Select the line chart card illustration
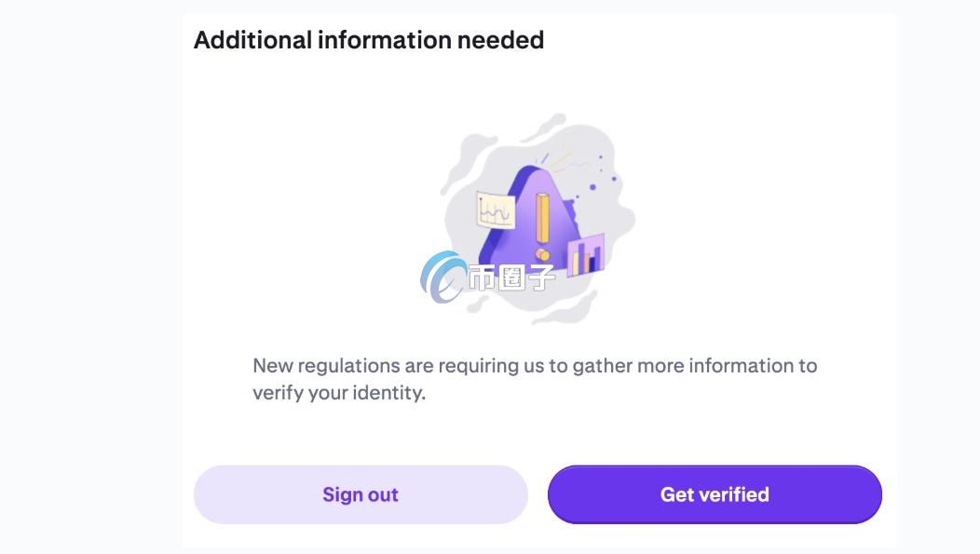This screenshot has width=980, height=554. [x=496, y=209]
